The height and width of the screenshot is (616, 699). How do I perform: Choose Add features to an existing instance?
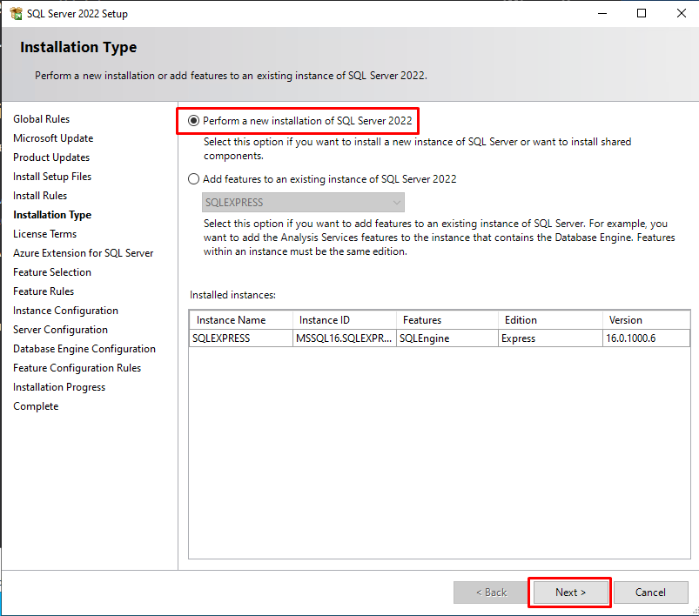pos(194,179)
